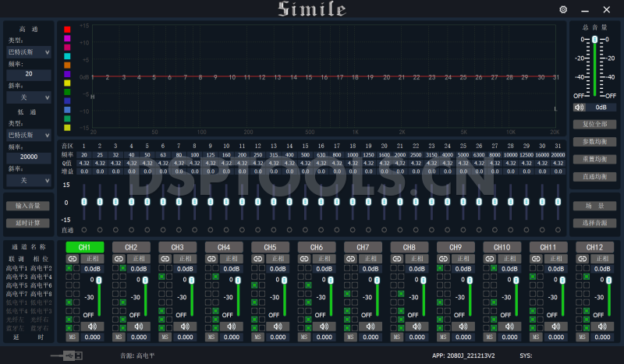Viewport: 624px width, 364px height.
Task: Select the CH2 channel tab
Action: click(x=130, y=247)
